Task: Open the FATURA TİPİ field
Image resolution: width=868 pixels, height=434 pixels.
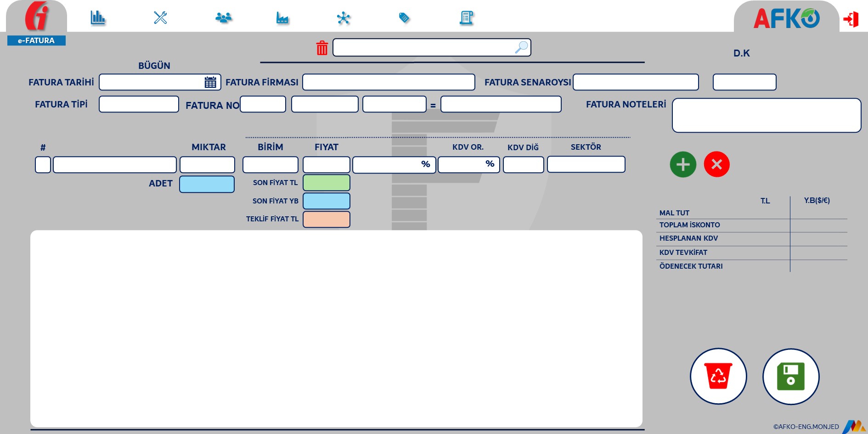Action: tap(139, 104)
